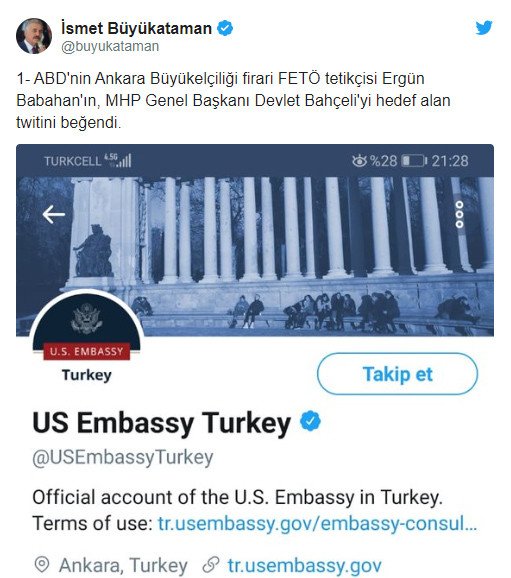Click the @buyukataman handle
The width and height of the screenshot is (511, 578).
pos(110,47)
